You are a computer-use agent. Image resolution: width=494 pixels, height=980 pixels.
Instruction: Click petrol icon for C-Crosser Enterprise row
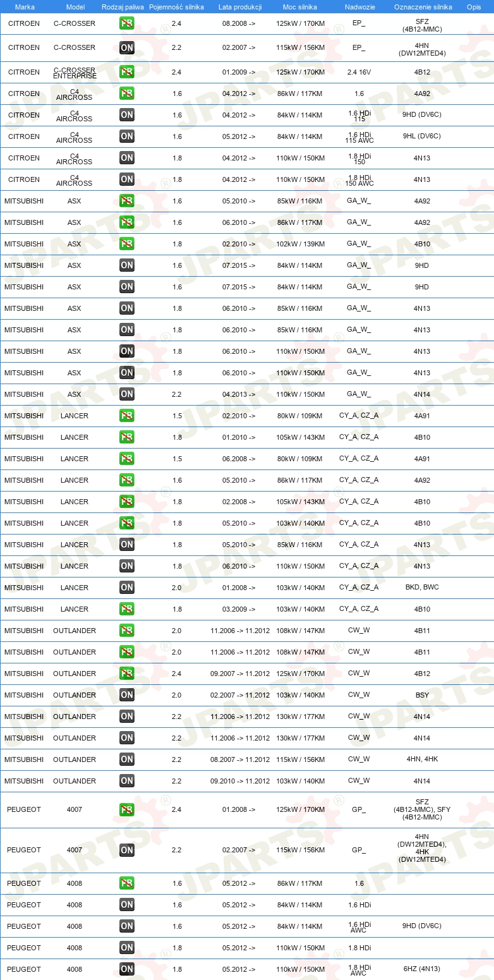click(127, 72)
